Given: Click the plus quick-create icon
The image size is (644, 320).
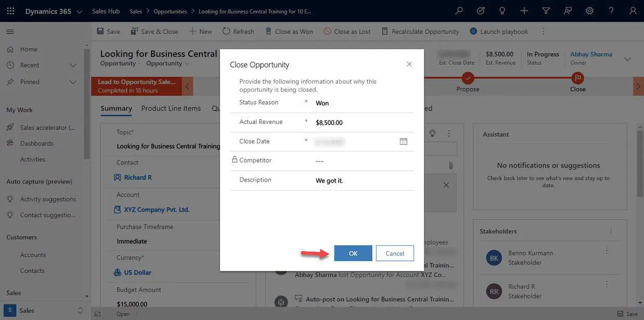Looking at the screenshot, I should [524, 11].
